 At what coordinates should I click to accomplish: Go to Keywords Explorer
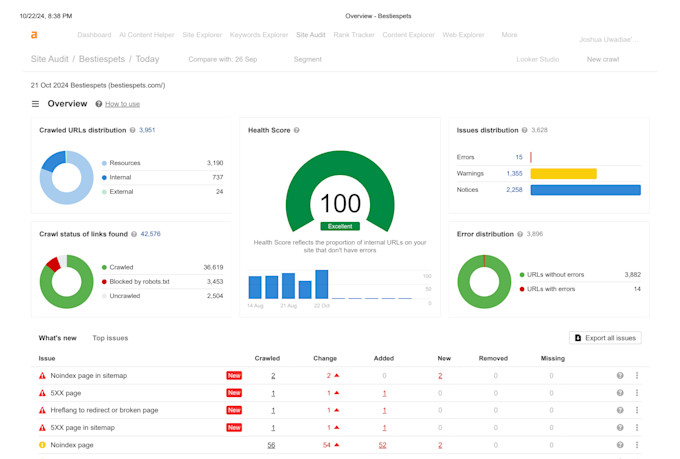(259, 35)
